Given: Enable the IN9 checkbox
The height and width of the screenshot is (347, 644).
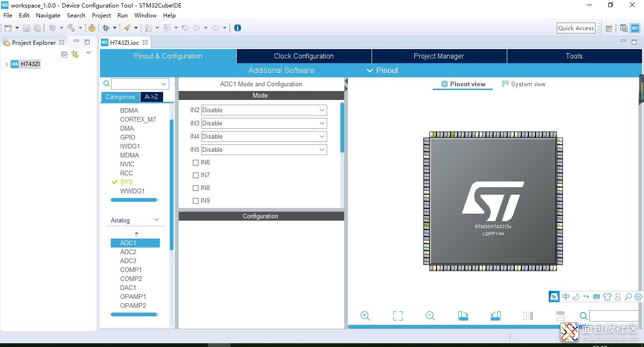Looking at the screenshot, I should [x=196, y=201].
